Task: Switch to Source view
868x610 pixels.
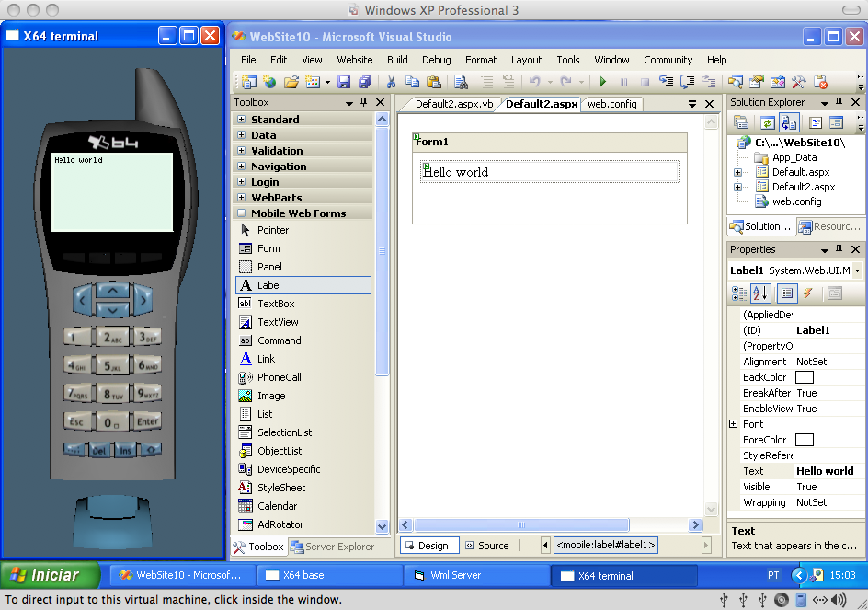Action: tap(487, 546)
